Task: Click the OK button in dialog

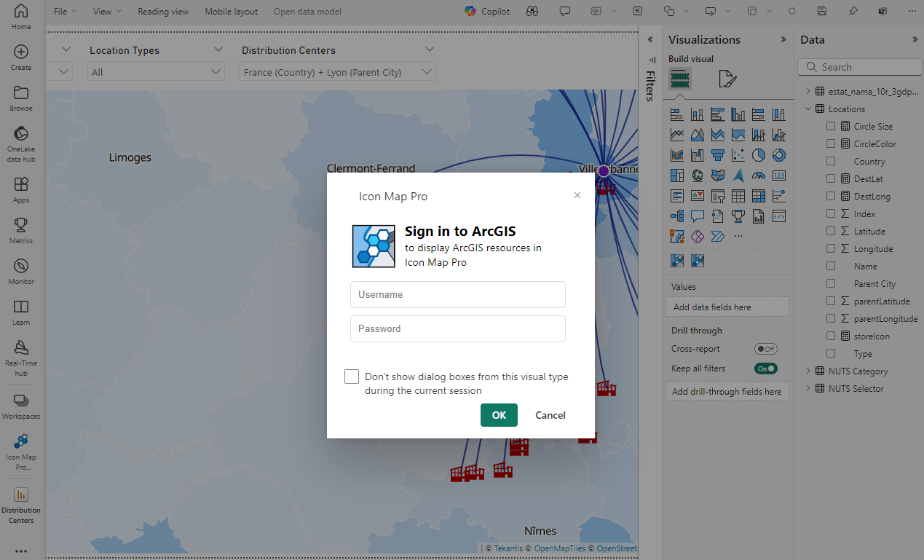Action: (499, 415)
